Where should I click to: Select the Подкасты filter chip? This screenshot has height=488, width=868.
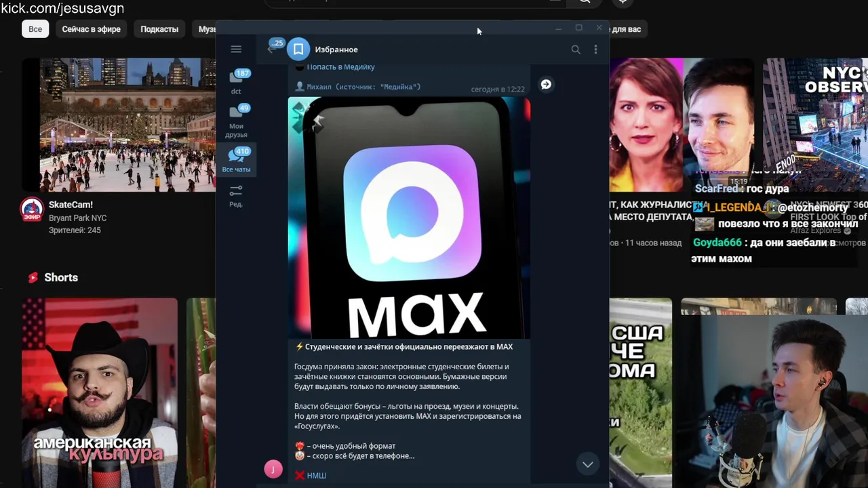click(159, 29)
